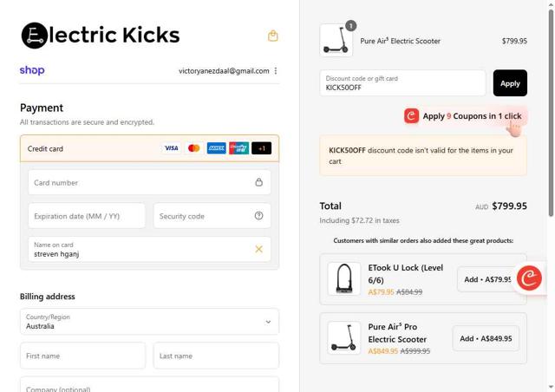Click the Pure Air Electric Scooter product name
The image size is (555, 392).
pyautogui.click(x=400, y=41)
